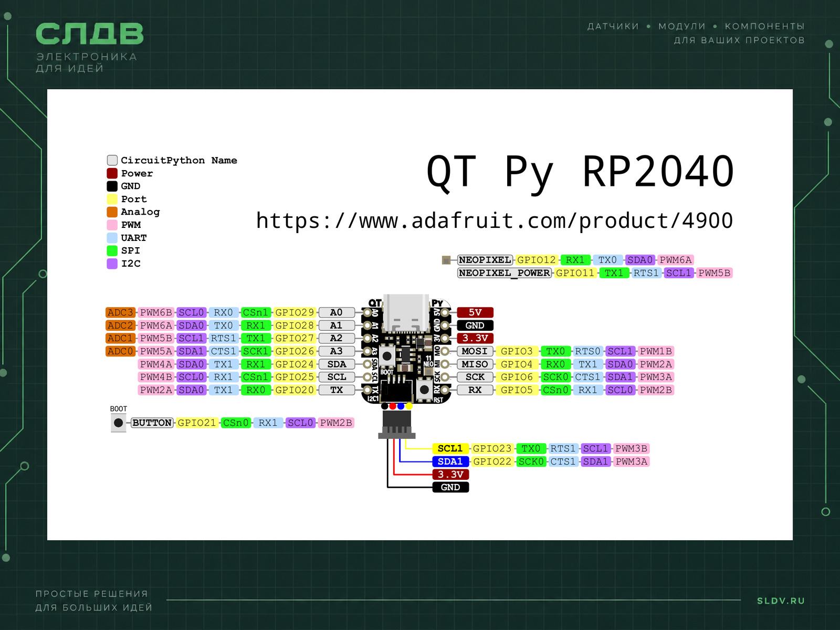Click the NeoPixel square icon beside NEOPIXEL label
The image size is (840, 630).
pos(446,260)
